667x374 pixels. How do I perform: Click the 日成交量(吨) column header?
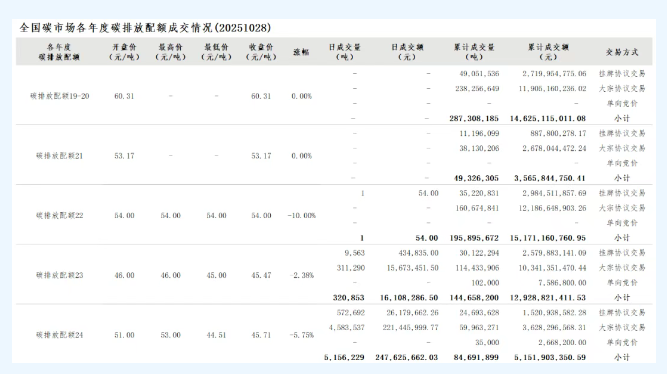point(344,52)
